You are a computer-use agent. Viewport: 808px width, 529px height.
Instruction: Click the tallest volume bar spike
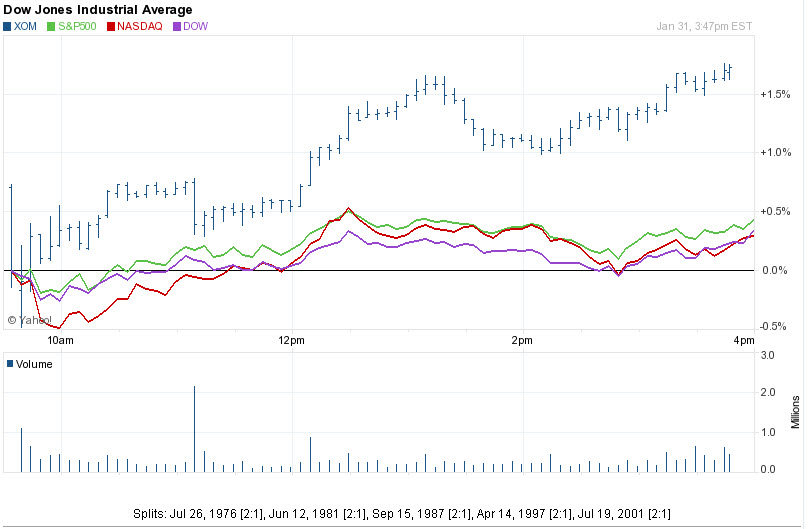pos(194,429)
